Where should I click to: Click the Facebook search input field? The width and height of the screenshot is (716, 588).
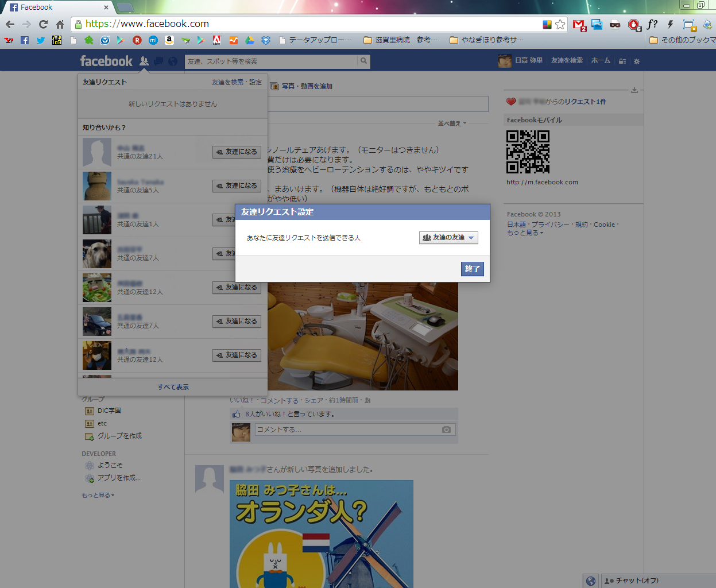(x=271, y=61)
